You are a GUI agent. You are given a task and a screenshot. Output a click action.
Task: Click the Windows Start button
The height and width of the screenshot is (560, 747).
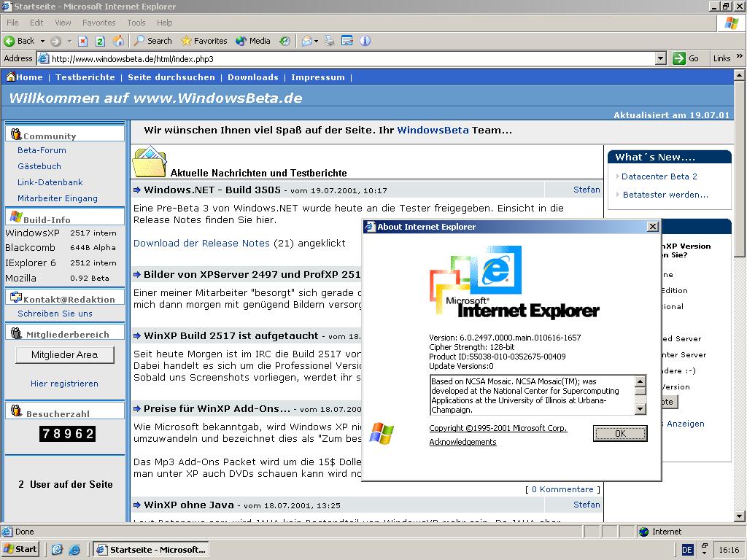(20, 550)
